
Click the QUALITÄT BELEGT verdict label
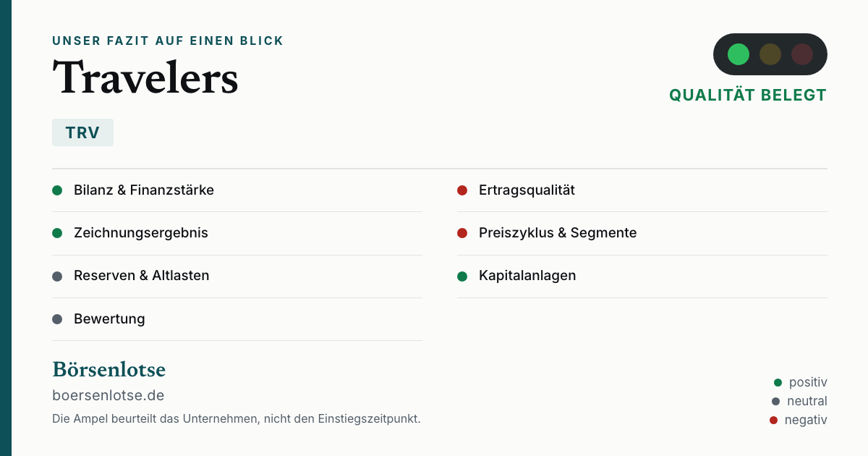click(748, 96)
